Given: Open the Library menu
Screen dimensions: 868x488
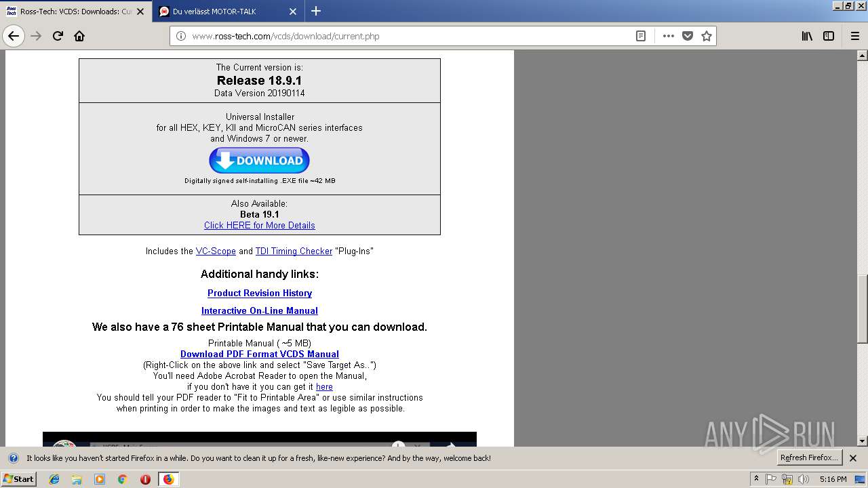Looking at the screenshot, I should point(807,36).
